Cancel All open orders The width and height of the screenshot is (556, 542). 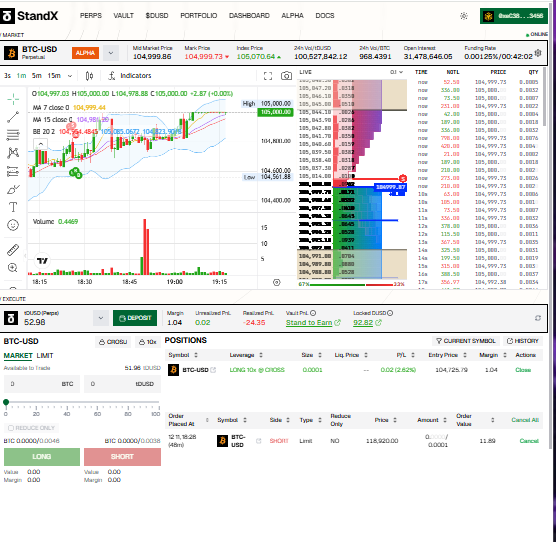[525, 420]
